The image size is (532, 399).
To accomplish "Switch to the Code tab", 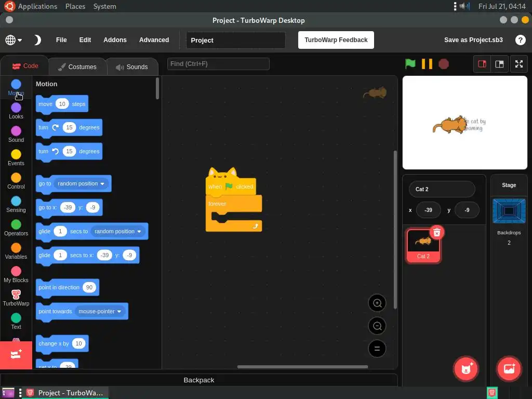I will click(25, 66).
